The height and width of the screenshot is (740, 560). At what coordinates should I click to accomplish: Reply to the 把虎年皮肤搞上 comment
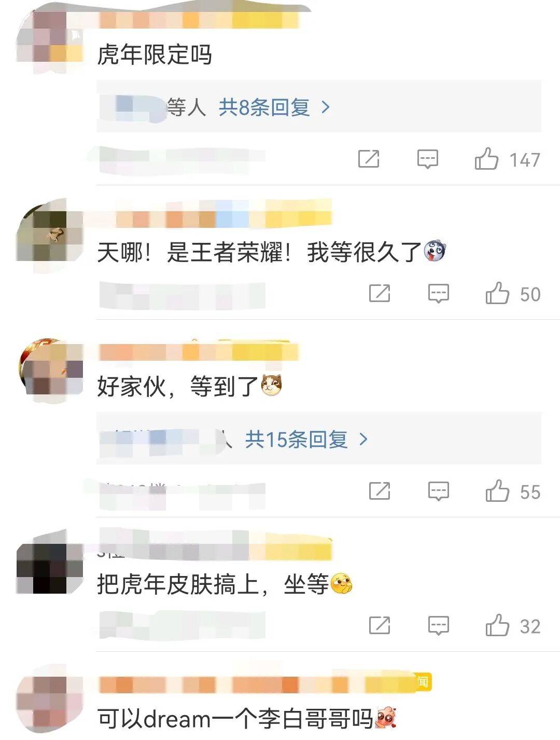[x=439, y=625]
